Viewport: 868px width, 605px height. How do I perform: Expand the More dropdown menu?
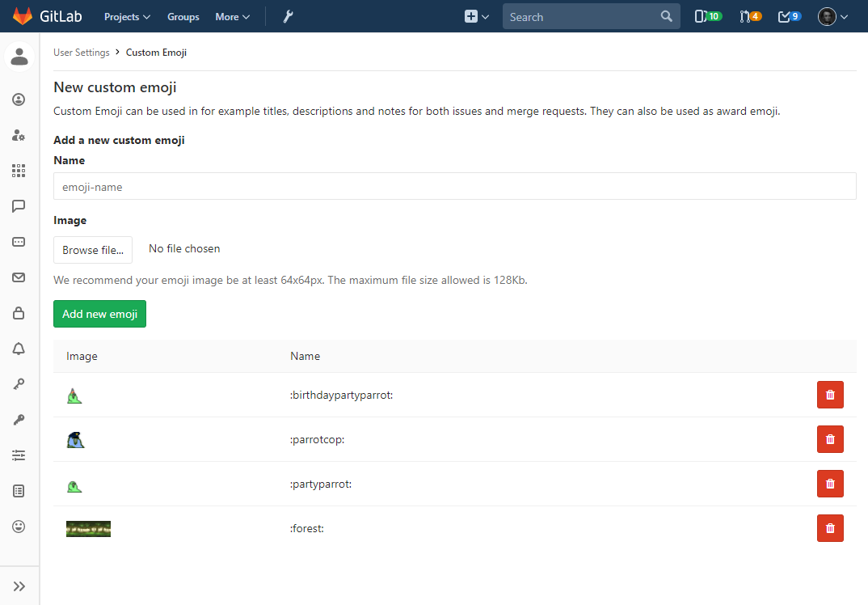tap(232, 17)
